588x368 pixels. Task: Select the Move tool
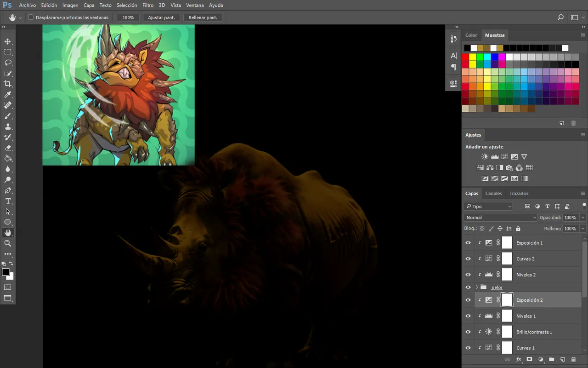pos(8,41)
